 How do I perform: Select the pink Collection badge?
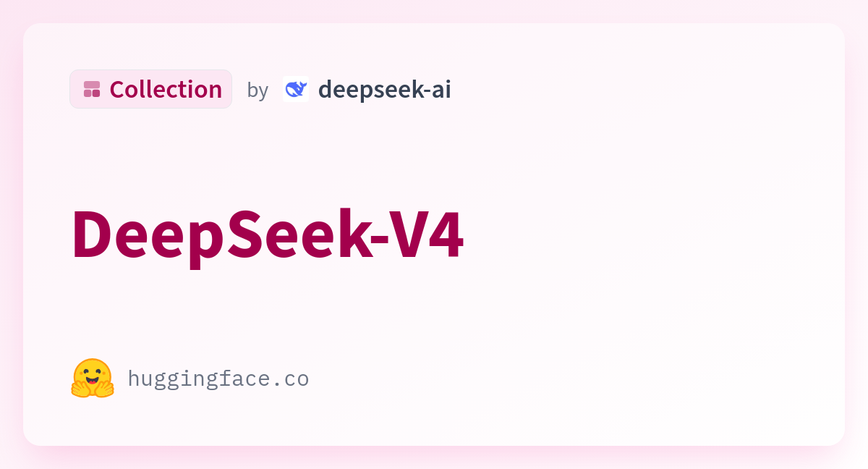point(150,89)
